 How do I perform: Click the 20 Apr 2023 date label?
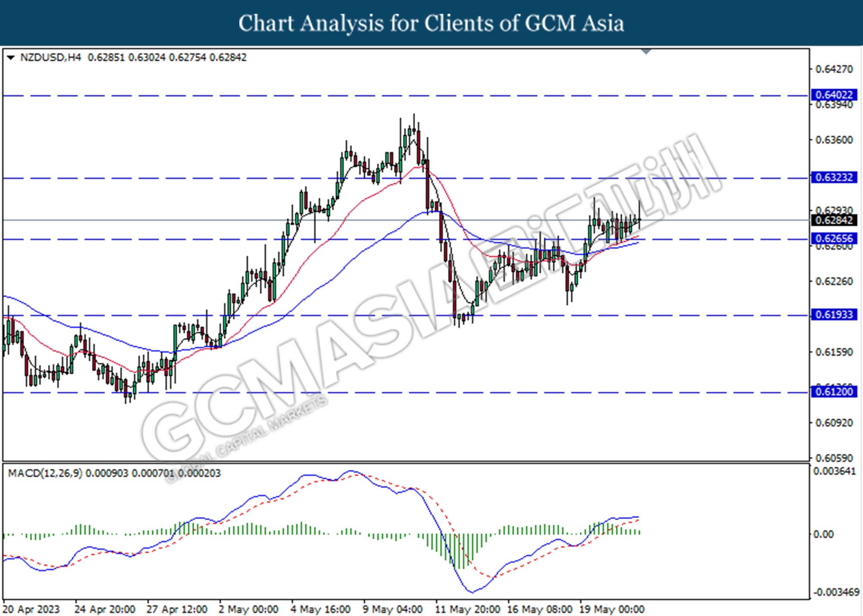31,609
